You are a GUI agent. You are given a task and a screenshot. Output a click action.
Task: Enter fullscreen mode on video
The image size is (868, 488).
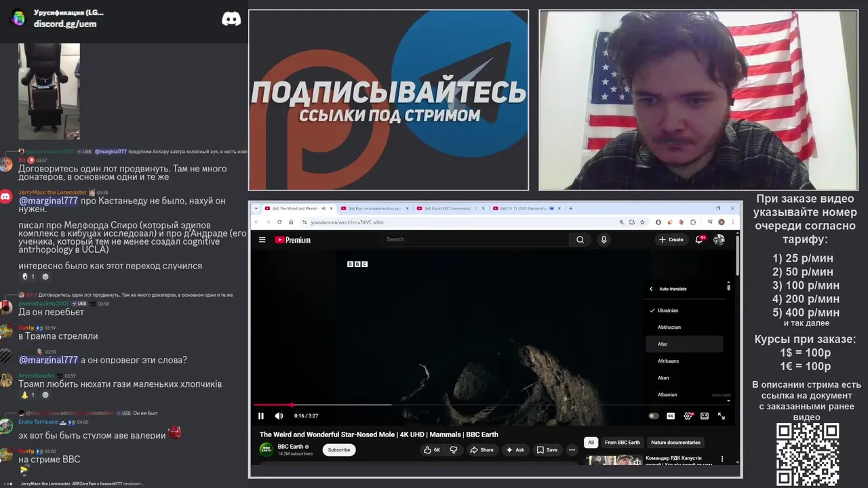pos(722,416)
